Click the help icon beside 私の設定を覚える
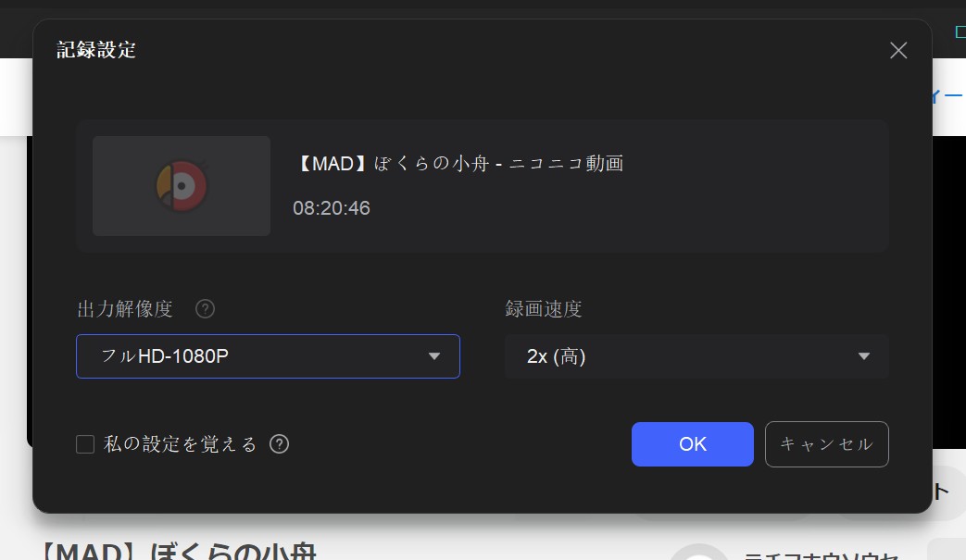966x560 pixels. [279, 443]
